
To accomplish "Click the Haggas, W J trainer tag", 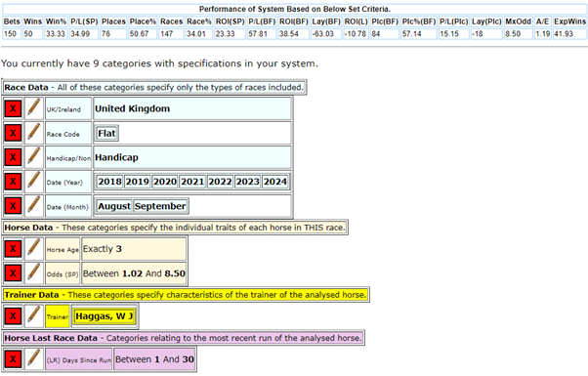I will pos(104,316).
